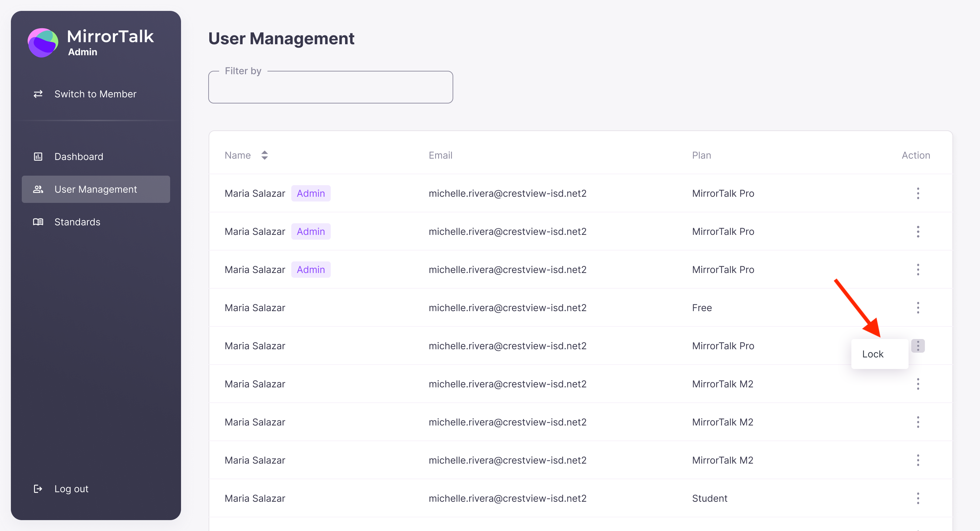Click the Name column header
This screenshot has width=980, height=531.
coord(238,155)
